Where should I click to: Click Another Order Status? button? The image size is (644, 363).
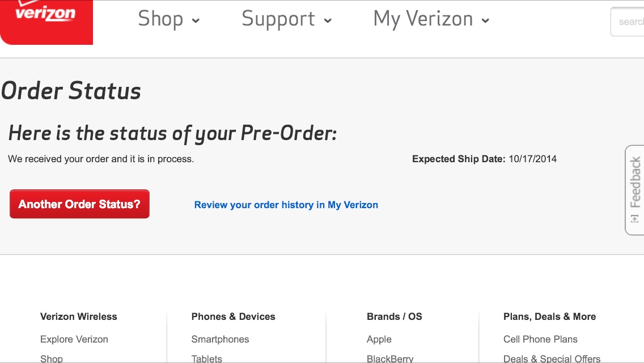point(80,204)
